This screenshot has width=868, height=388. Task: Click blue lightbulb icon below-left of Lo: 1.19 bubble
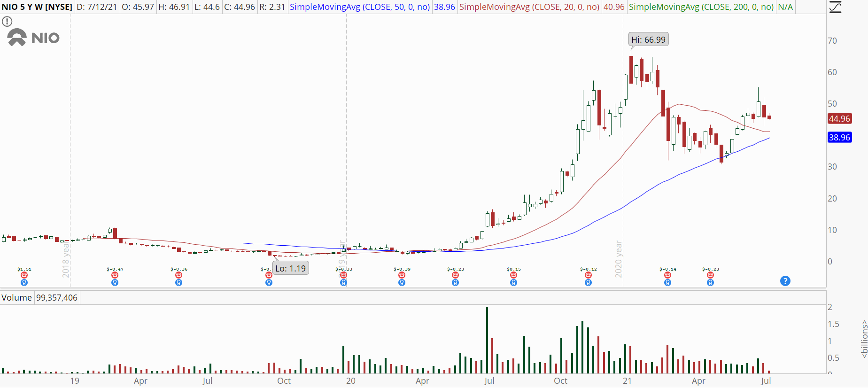click(269, 282)
